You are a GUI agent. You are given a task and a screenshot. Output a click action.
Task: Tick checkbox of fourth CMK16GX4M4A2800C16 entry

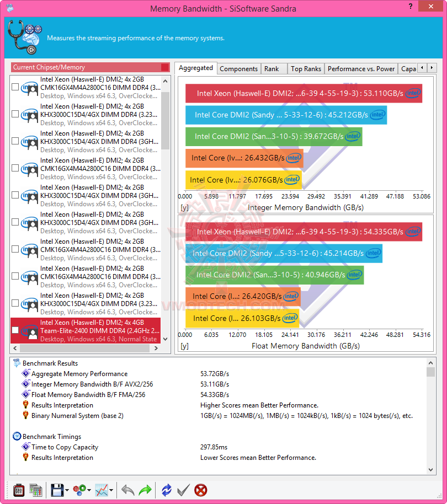coord(15,276)
